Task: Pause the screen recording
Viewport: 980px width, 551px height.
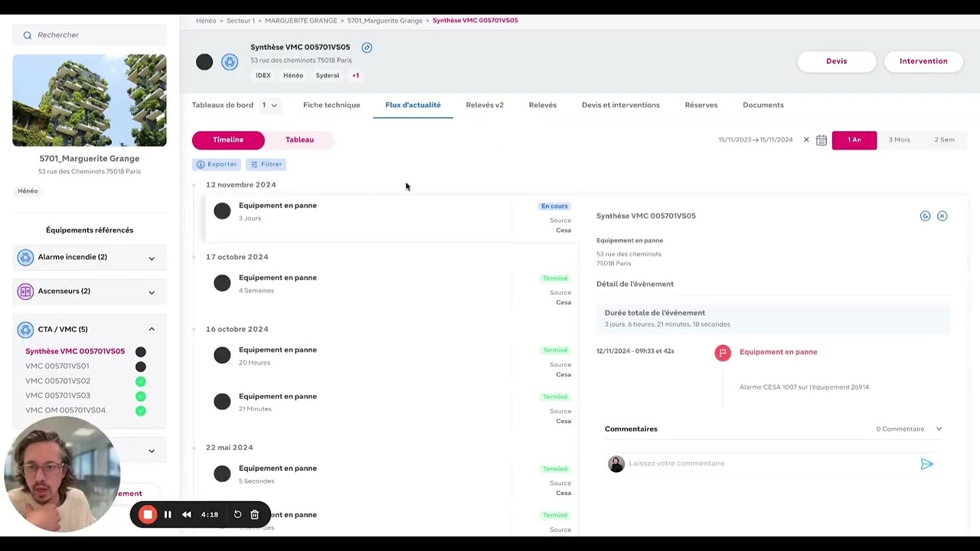Action: 168,514
